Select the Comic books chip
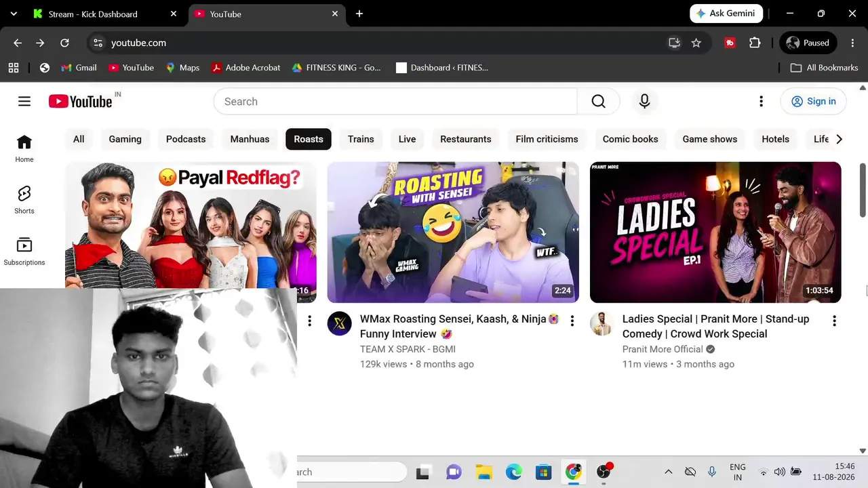 click(x=630, y=139)
